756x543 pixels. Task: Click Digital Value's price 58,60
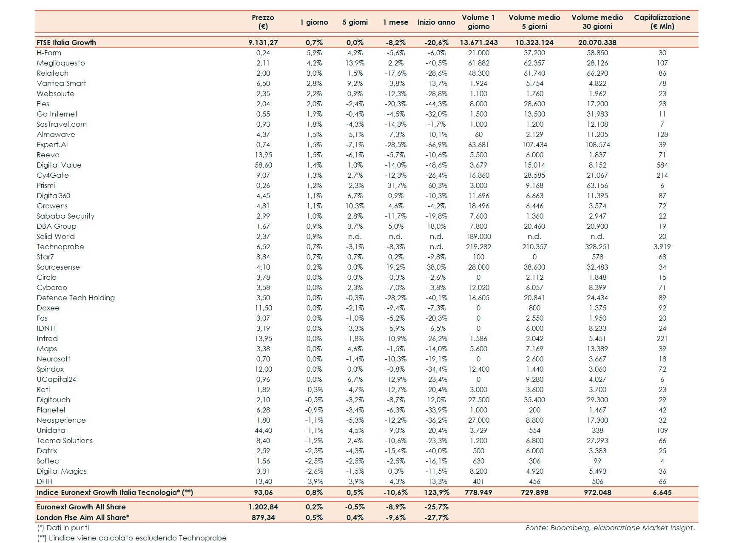pos(264,165)
